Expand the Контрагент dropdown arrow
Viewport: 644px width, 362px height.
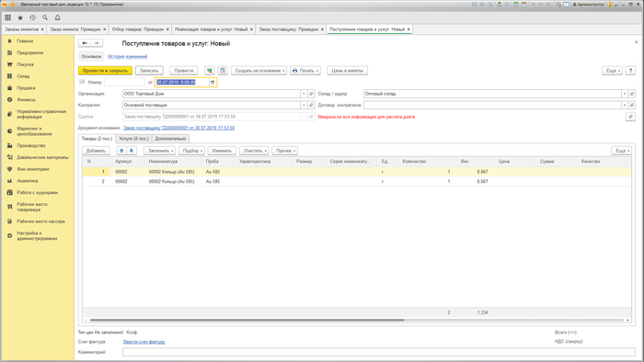coord(304,106)
